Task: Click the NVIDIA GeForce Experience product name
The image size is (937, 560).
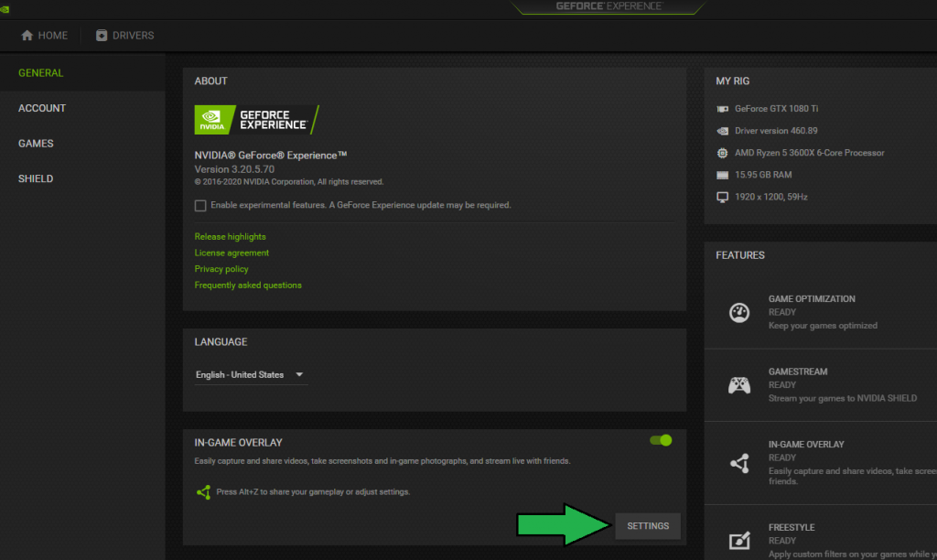Action: click(x=271, y=156)
